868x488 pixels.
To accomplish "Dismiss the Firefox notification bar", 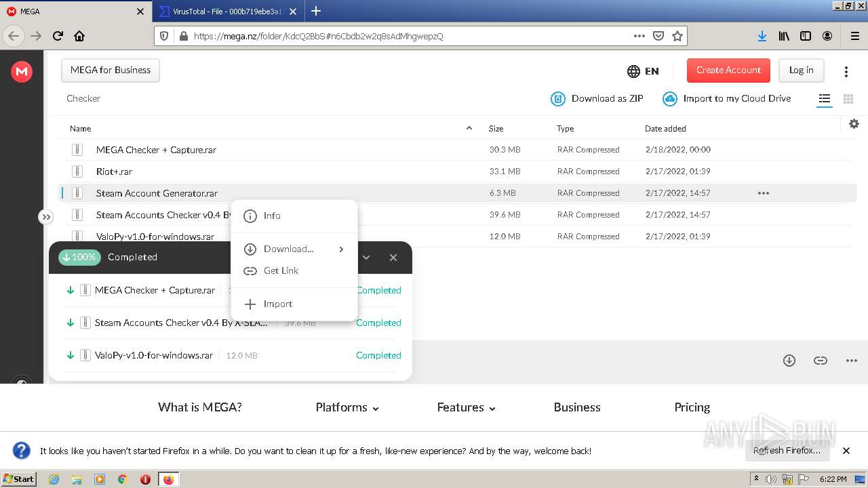I will (x=846, y=451).
